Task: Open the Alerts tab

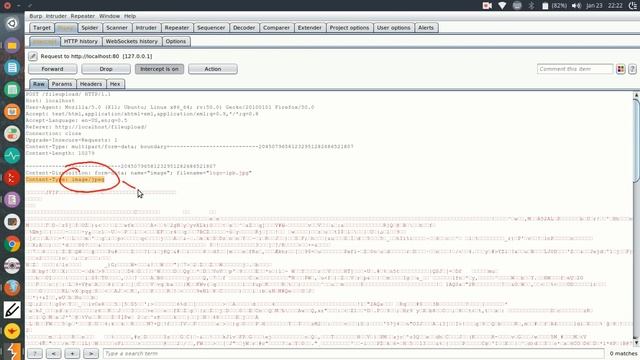Action: (x=426, y=28)
